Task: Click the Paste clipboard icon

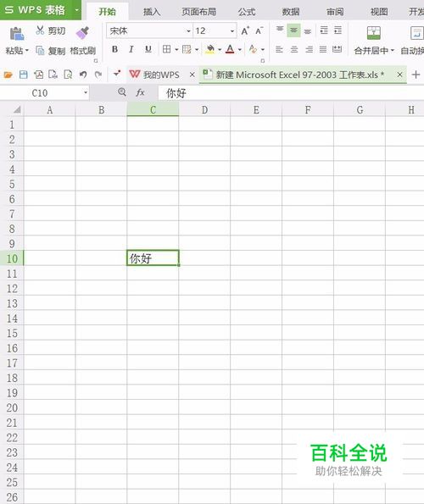Action: [x=17, y=34]
